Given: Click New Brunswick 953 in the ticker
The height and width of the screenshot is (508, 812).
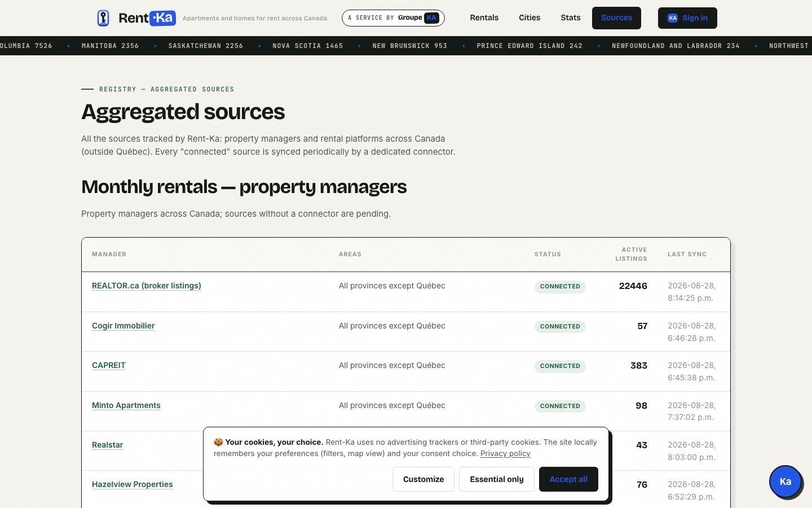Looking at the screenshot, I should click(410, 46).
